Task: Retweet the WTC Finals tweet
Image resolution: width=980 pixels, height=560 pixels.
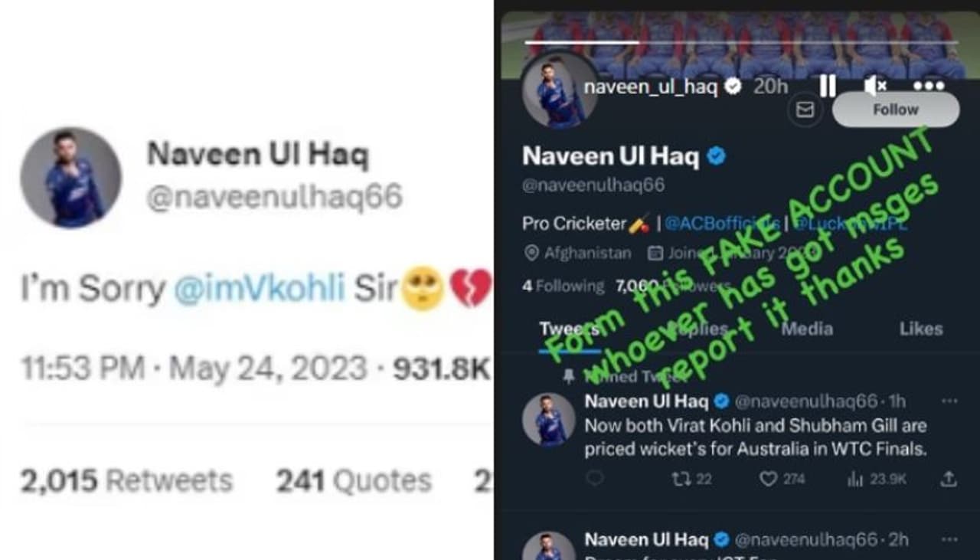Action: (x=691, y=479)
